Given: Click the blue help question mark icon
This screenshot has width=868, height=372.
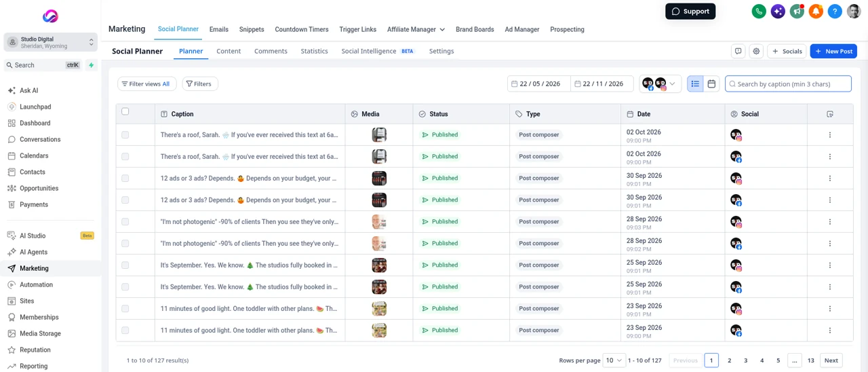Looking at the screenshot, I should click(835, 12).
